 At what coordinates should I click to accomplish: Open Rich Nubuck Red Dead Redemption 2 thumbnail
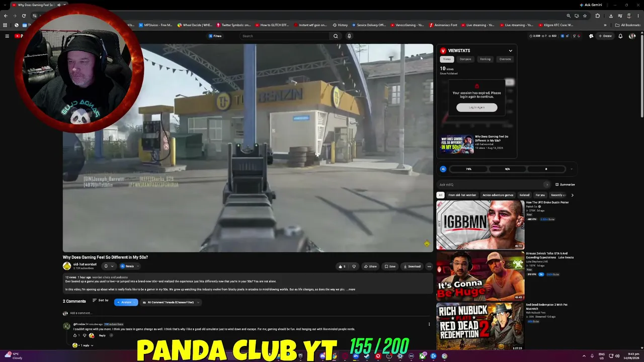click(480, 327)
